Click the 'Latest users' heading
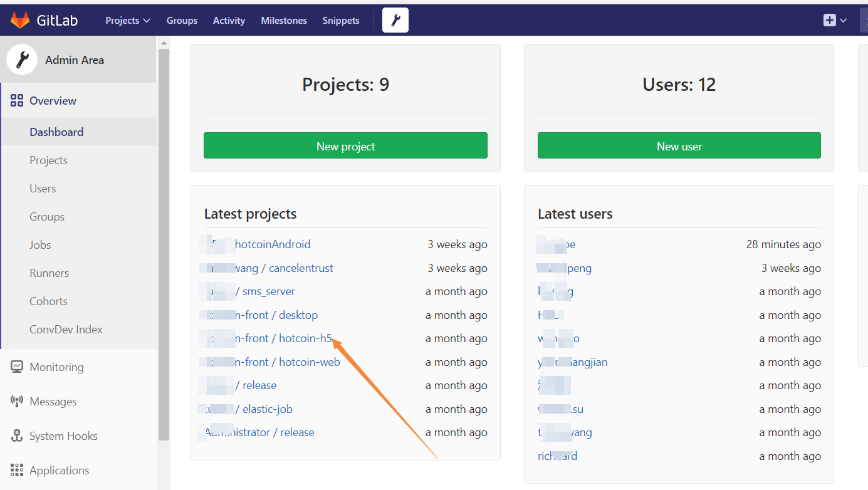Screen dimensions: 868x490 [575, 214]
